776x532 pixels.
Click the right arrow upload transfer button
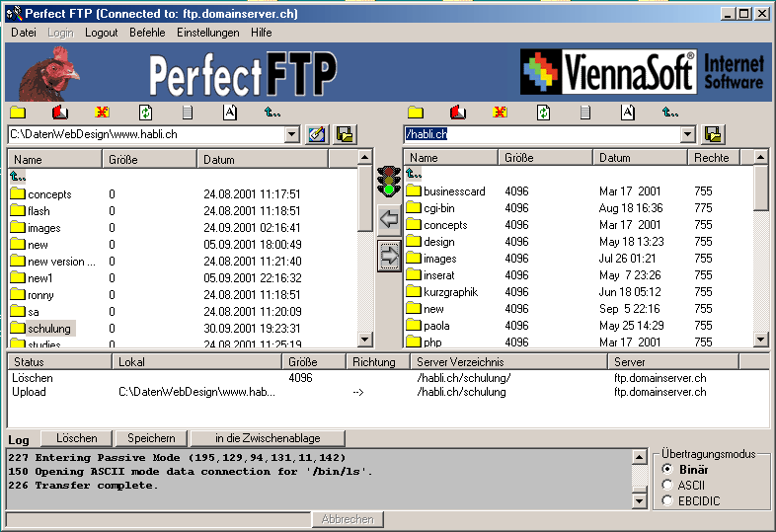pos(389,256)
